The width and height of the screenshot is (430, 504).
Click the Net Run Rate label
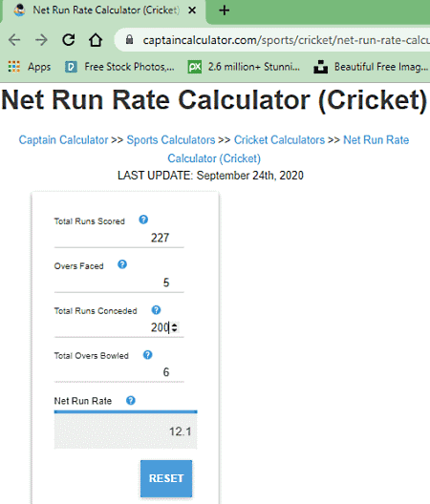(83, 401)
